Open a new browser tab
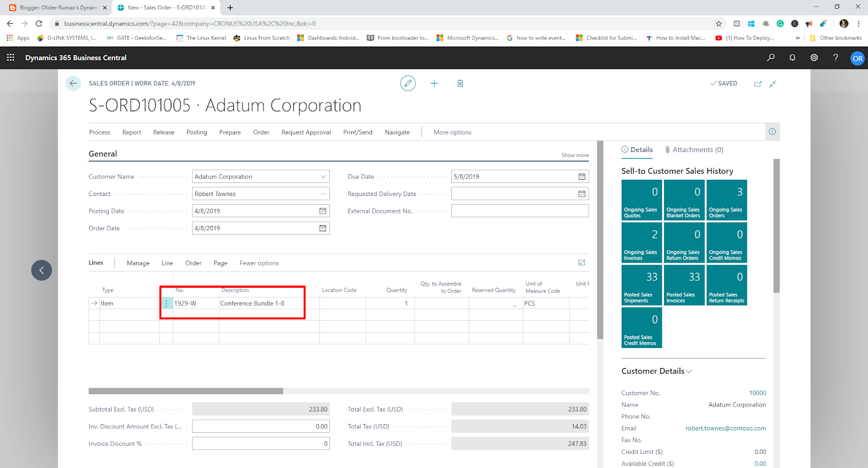 [x=230, y=8]
